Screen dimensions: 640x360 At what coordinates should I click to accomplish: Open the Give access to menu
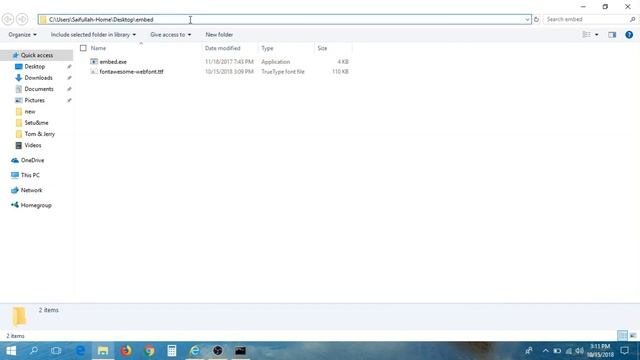(x=171, y=35)
